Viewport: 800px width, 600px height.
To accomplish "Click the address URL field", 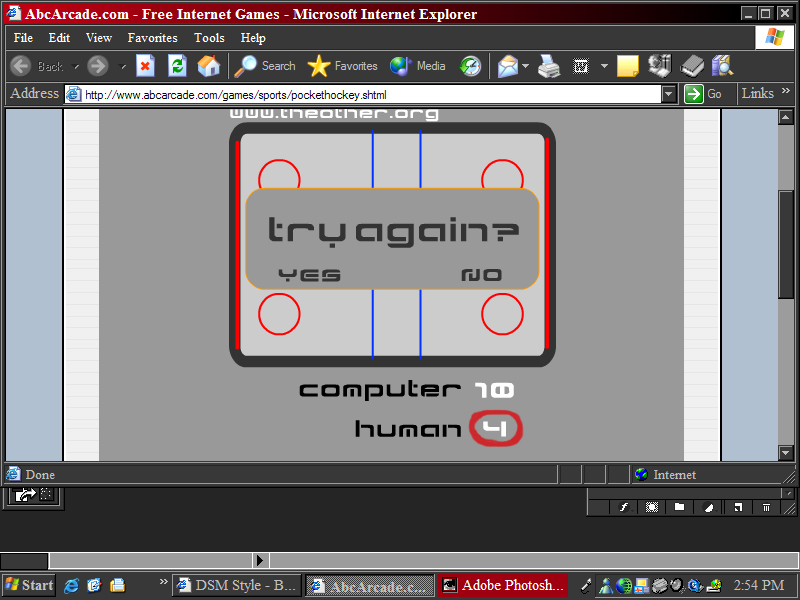I will (370, 95).
